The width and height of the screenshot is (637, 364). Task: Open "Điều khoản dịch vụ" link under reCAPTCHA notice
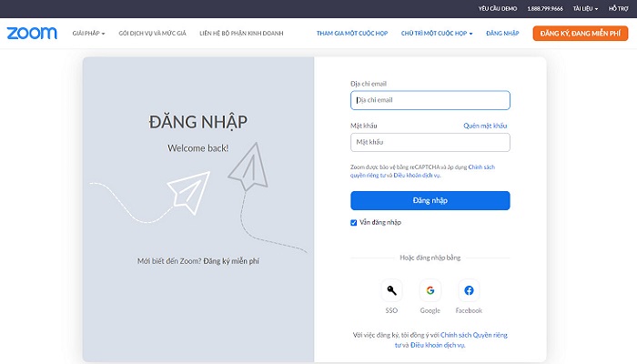tap(417, 176)
